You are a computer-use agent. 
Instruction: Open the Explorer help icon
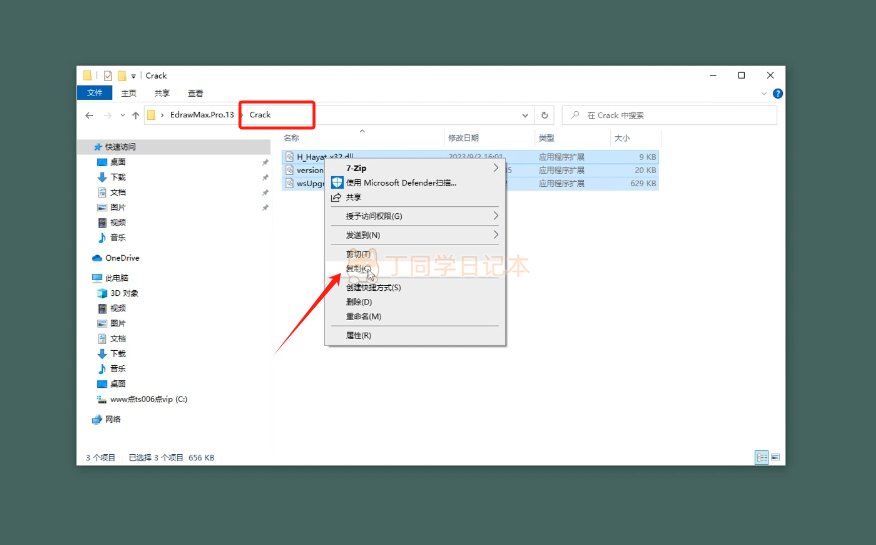[777, 94]
